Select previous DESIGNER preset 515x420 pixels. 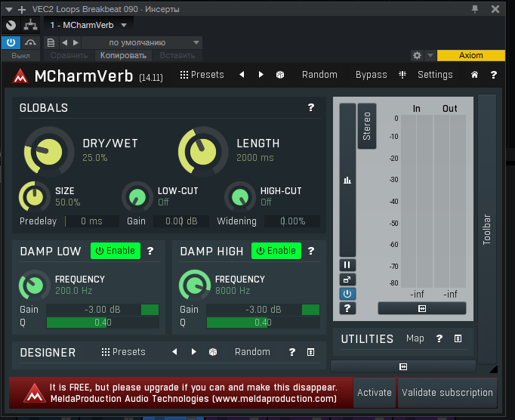coord(174,352)
